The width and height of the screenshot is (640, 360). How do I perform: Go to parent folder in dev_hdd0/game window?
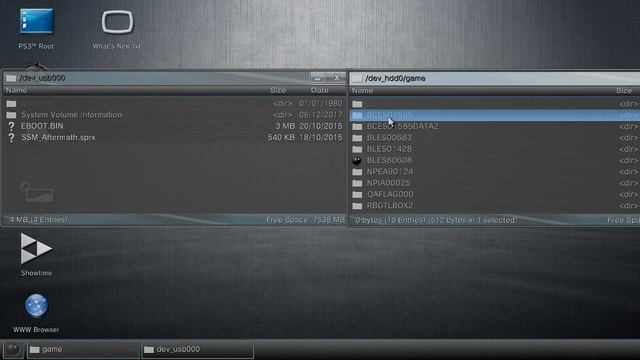click(x=495, y=104)
